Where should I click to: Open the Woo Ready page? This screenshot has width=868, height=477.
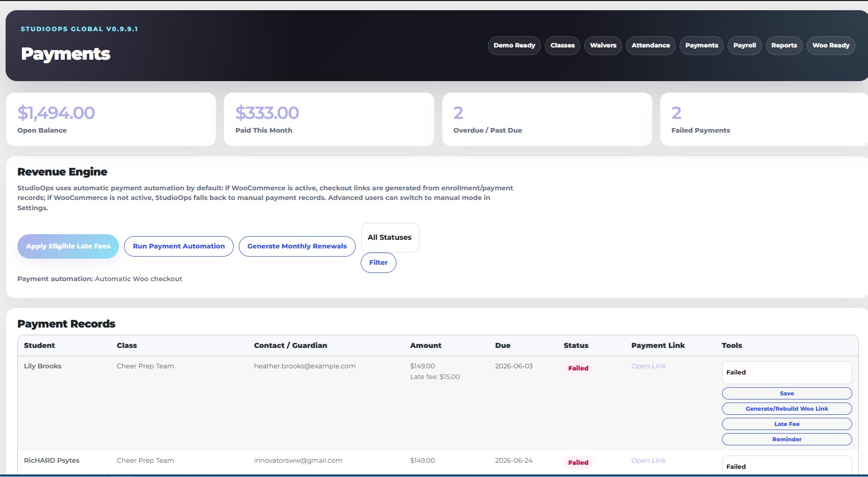[831, 45]
